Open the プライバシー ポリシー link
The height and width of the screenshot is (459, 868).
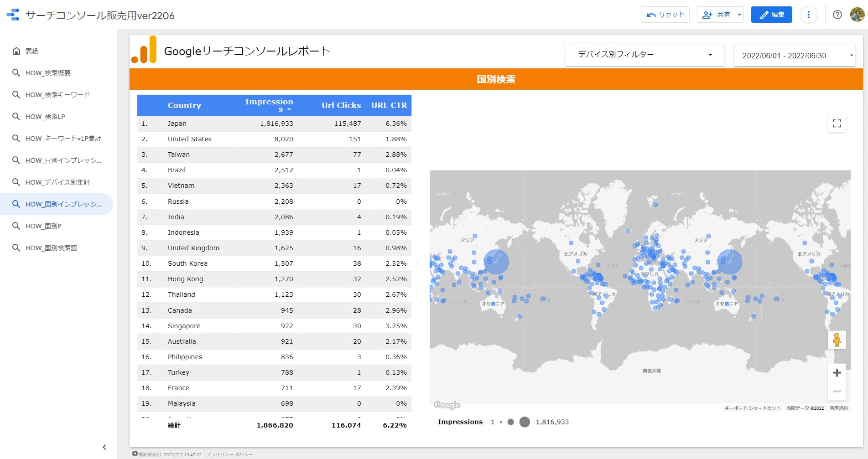pyautogui.click(x=229, y=454)
